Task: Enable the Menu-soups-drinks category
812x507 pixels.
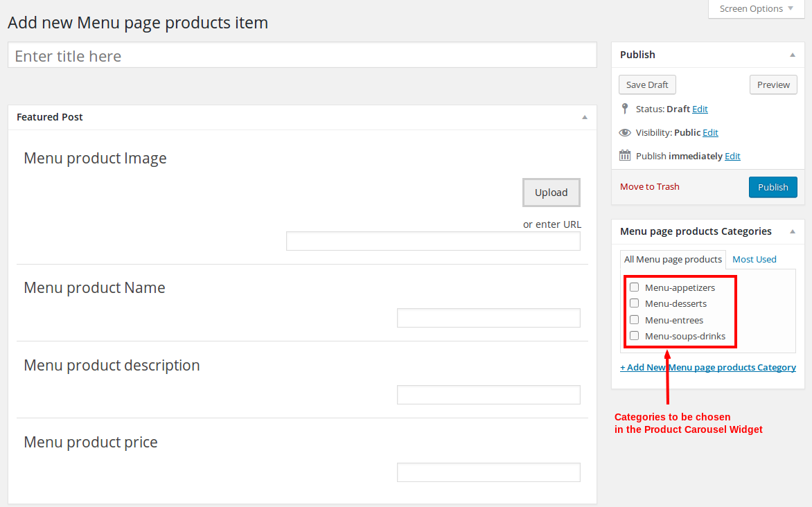Action: point(634,336)
